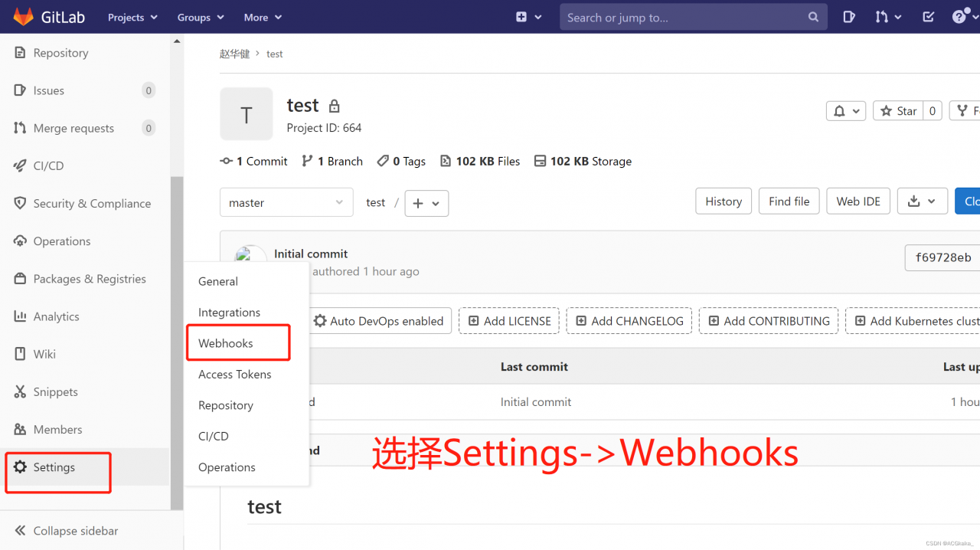Open the 102 KB Storage link
The height and width of the screenshot is (550, 980).
pos(583,161)
